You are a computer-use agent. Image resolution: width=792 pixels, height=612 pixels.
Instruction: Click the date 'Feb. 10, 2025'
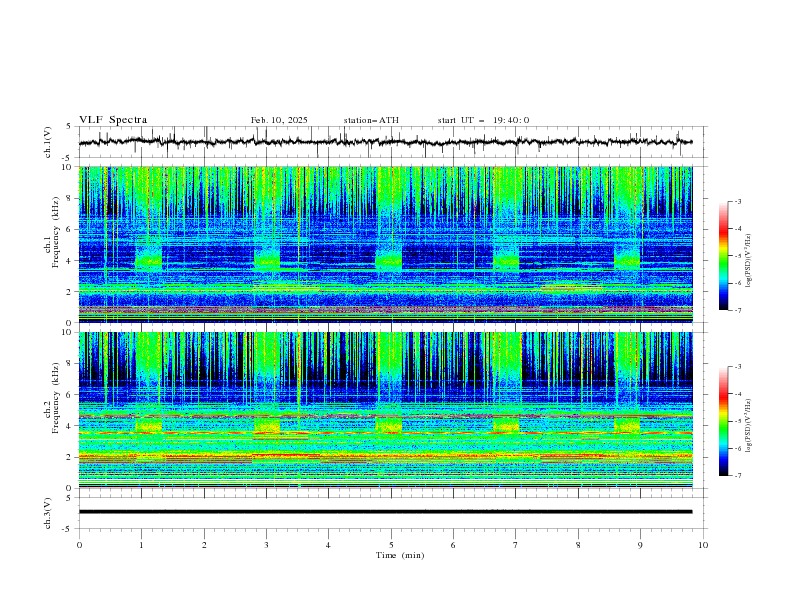point(279,120)
